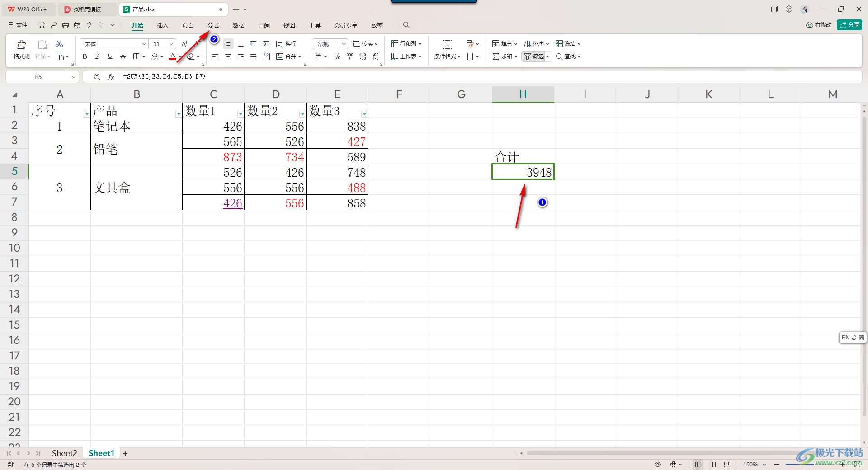Click the strikethrough text icon
This screenshot has width=868, height=470.
(x=123, y=56)
